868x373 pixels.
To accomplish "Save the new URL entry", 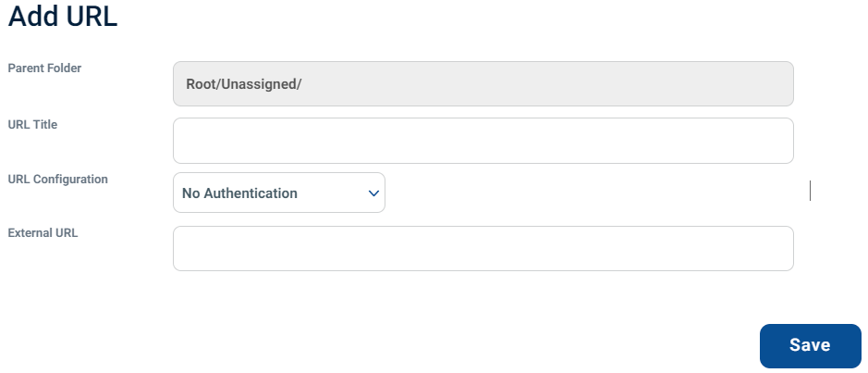I will point(811,346).
